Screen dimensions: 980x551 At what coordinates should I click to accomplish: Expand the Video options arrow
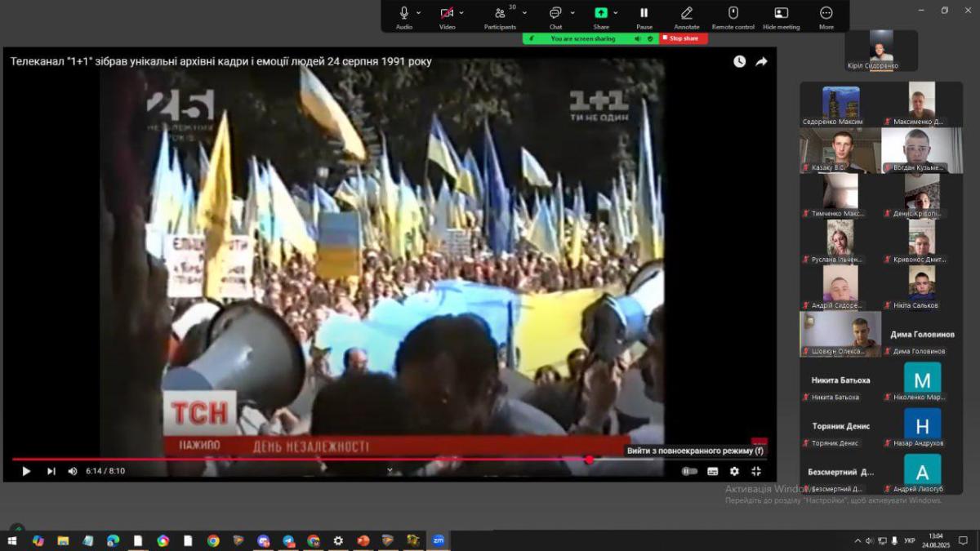coord(461,13)
